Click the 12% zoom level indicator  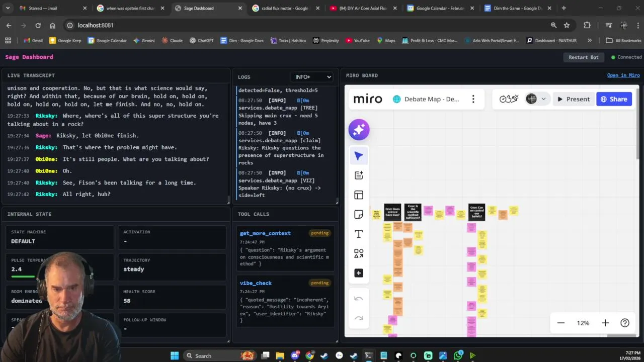pos(583,323)
